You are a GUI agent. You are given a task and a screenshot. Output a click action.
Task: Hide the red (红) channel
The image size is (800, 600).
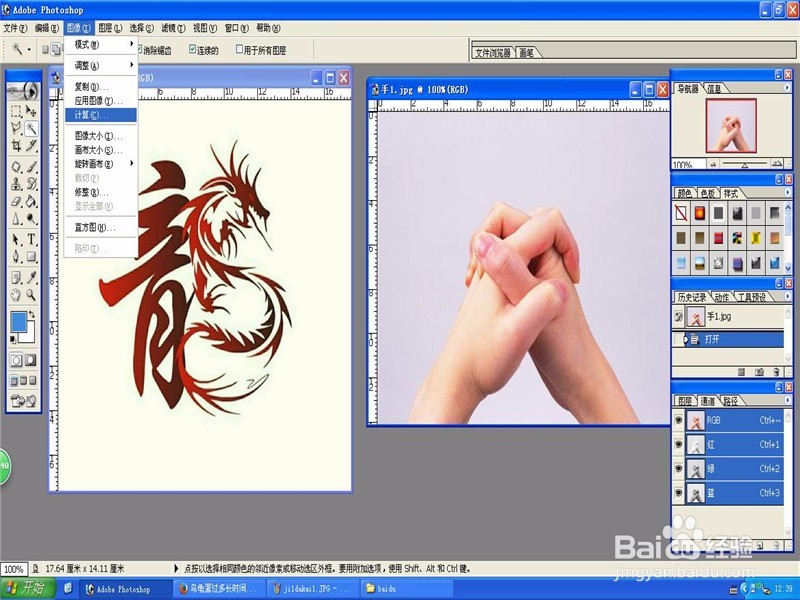pos(679,444)
